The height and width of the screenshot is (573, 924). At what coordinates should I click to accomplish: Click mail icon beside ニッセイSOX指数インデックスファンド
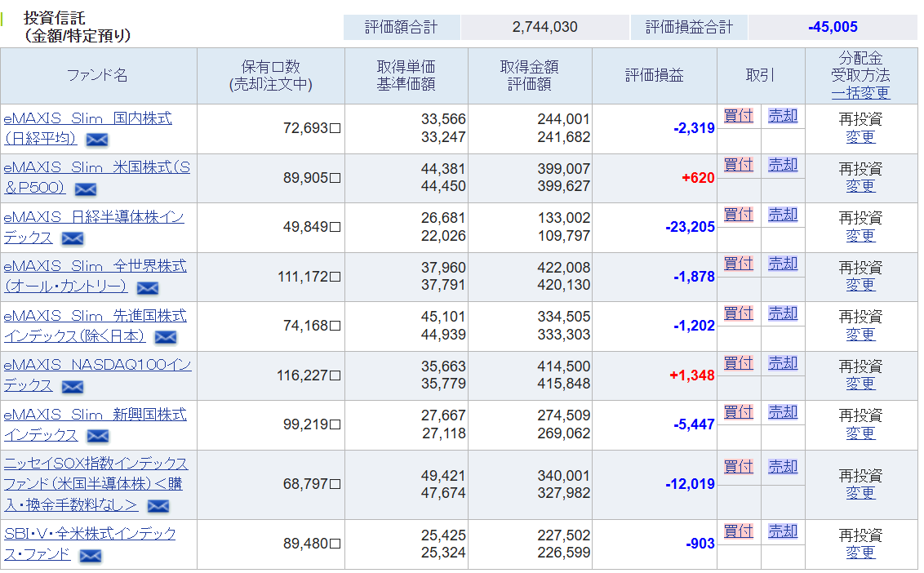pyautogui.click(x=158, y=506)
